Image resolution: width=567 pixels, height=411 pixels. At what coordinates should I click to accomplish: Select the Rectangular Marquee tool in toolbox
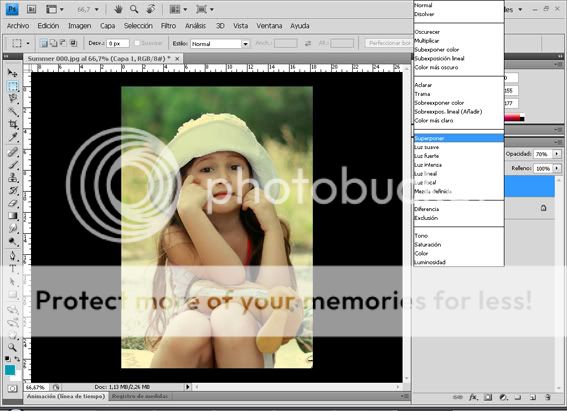pos(13,86)
